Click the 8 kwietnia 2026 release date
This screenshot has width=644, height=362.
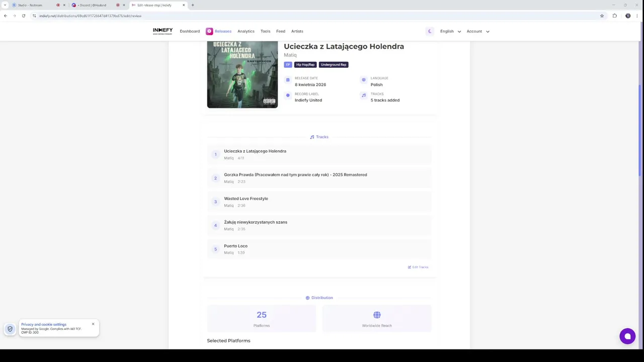point(310,84)
